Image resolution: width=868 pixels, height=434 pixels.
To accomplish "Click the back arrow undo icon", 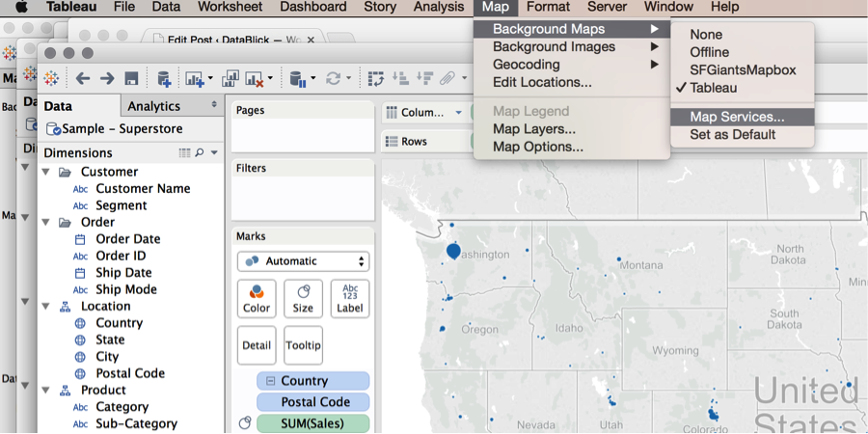I will [x=83, y=78].
